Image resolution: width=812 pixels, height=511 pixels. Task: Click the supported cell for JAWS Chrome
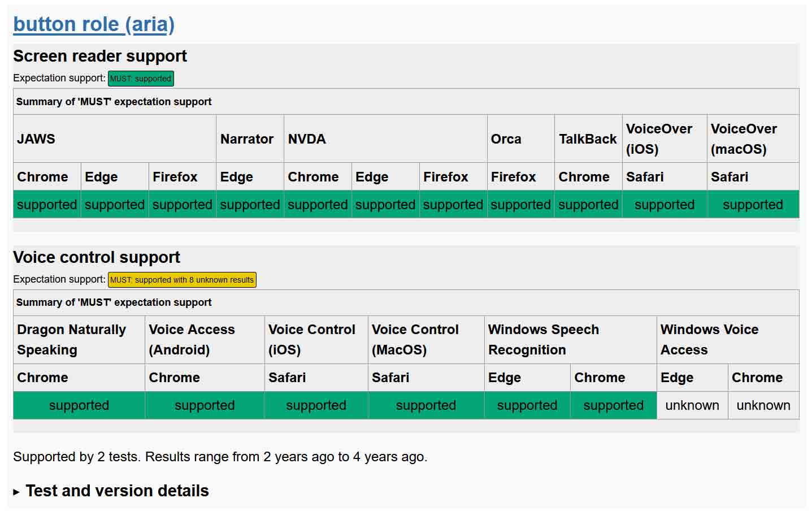click(47, 205)
